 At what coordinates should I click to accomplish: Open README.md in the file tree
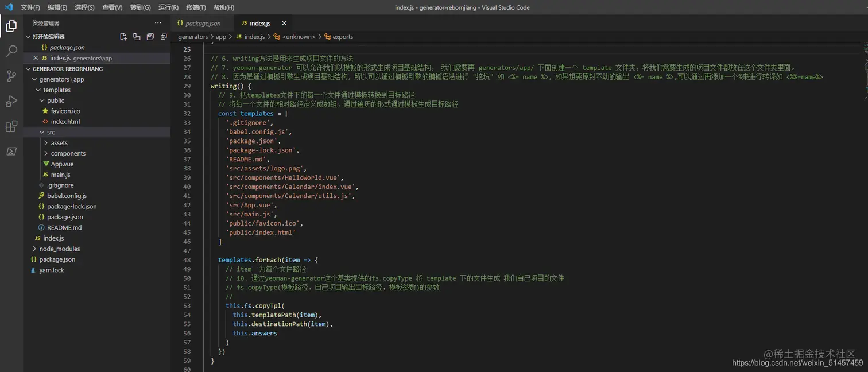(x=64, y=227)
